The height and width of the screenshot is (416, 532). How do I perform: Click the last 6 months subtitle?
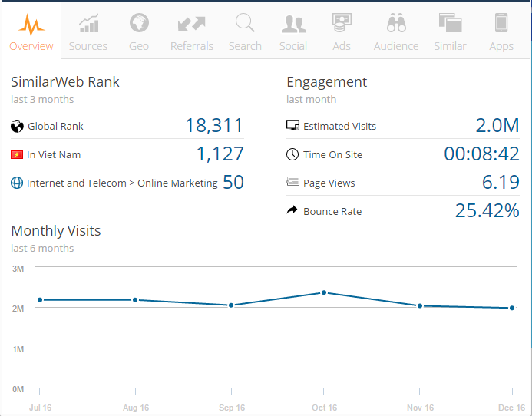click(x=42, y=249)
